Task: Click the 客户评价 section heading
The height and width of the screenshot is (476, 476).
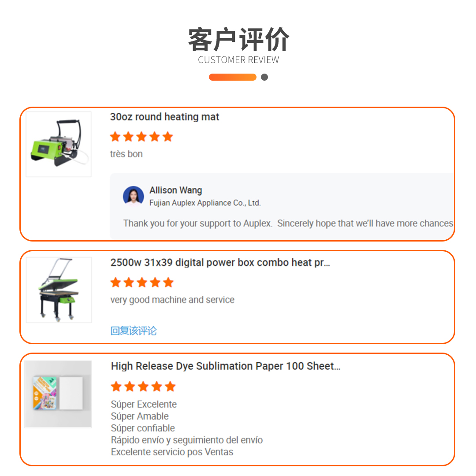Action: [238, 40]
